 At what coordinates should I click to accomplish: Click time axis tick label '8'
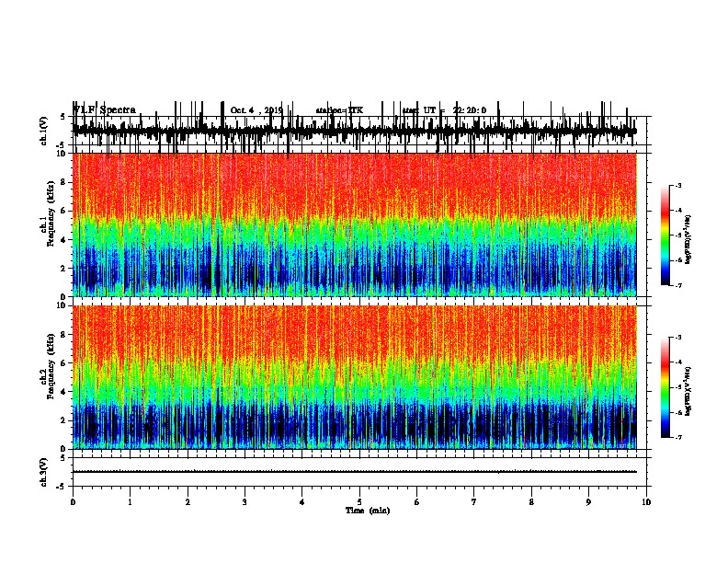click(531, 502)
